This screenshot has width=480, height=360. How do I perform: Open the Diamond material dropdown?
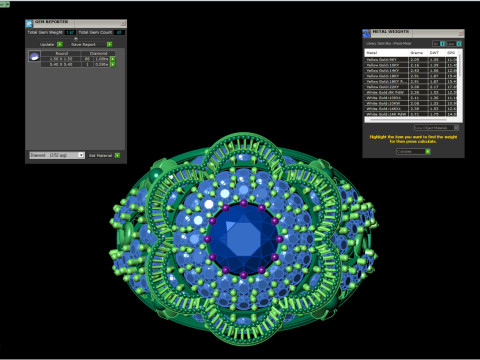(57, 155)
